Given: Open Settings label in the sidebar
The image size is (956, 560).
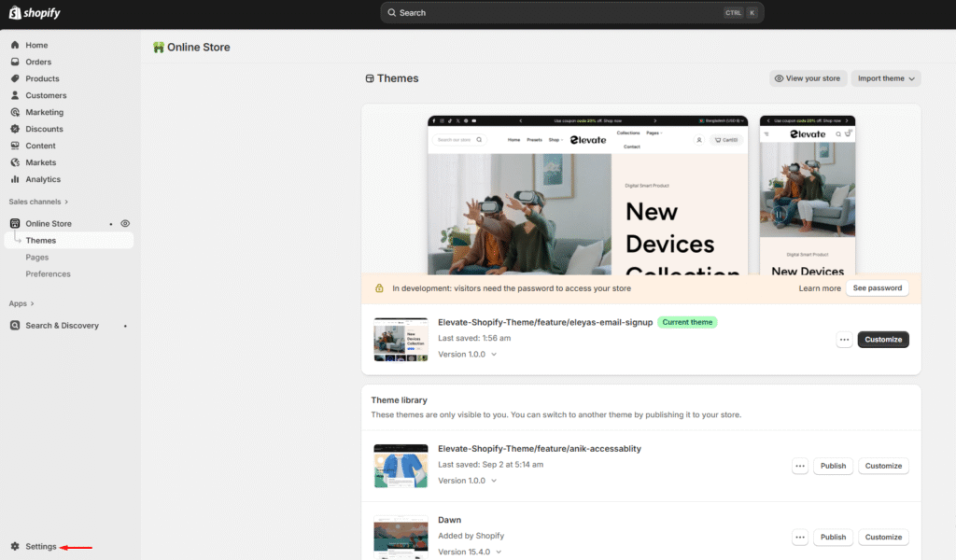Looking at the screenshot, I should (41, 547).
